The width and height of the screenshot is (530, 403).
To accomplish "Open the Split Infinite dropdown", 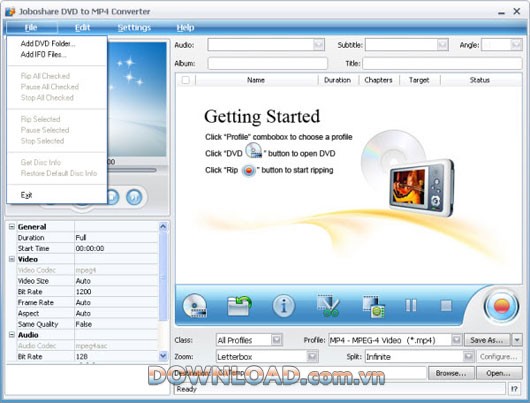I will click(468, 356).
